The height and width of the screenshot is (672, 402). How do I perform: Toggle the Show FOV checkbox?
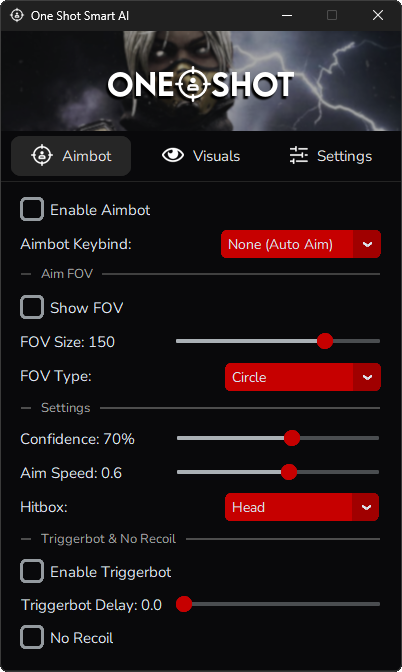click(32, 307)
